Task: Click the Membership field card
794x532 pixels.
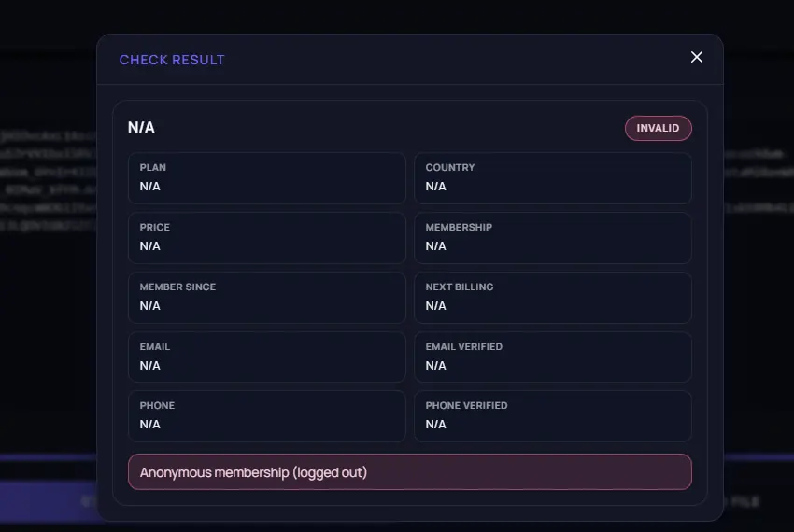Action: click(552, 238)
